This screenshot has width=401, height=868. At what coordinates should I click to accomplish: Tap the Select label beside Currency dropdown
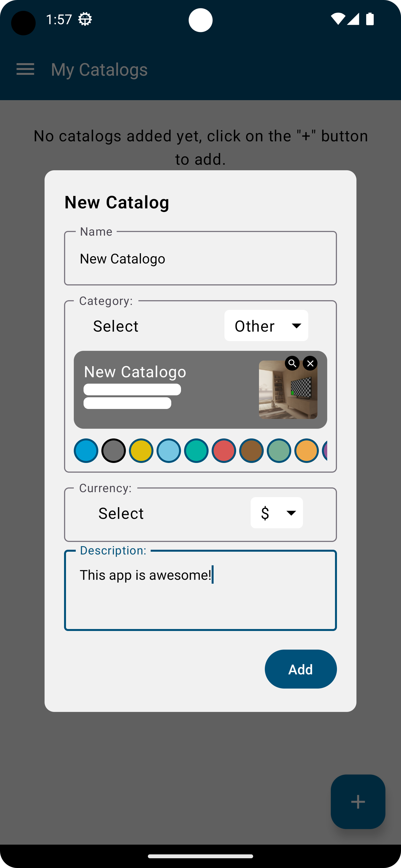(x=121, y=514)
